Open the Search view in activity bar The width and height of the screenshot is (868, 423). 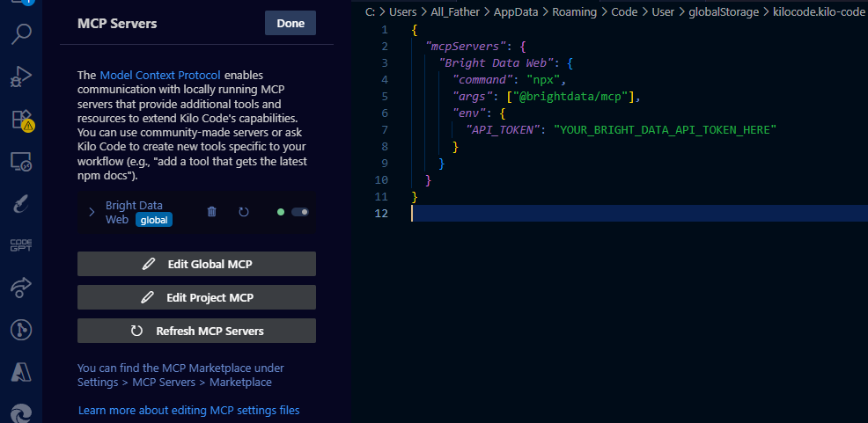(21, 35)
